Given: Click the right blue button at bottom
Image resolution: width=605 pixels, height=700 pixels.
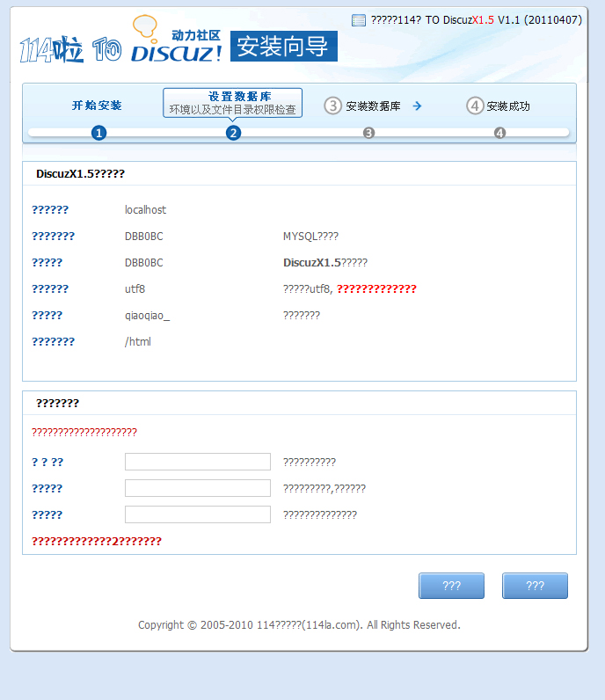Looking at the screenshot, I should tap(535, 586).
